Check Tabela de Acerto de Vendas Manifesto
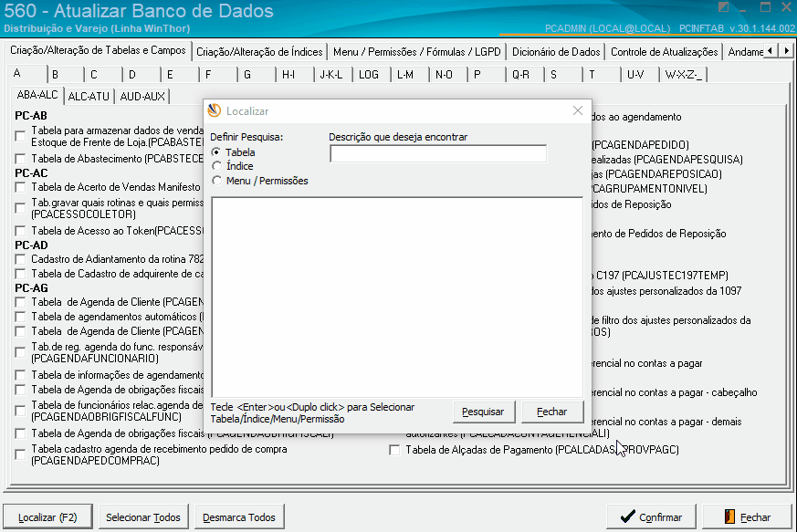 coord(20,187)
